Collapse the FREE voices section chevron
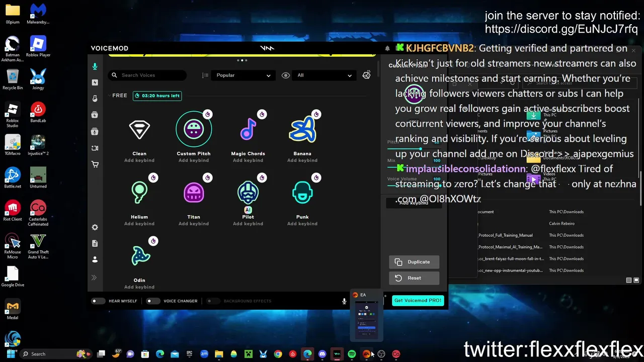Viewport: 644px width, 362px height. pyautogui.click(x=109, y=96)
